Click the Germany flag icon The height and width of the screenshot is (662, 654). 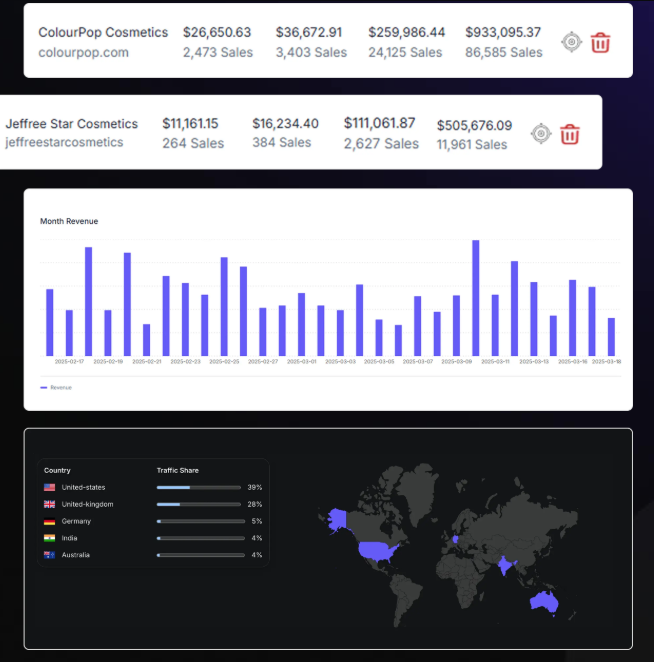[49, 521]
